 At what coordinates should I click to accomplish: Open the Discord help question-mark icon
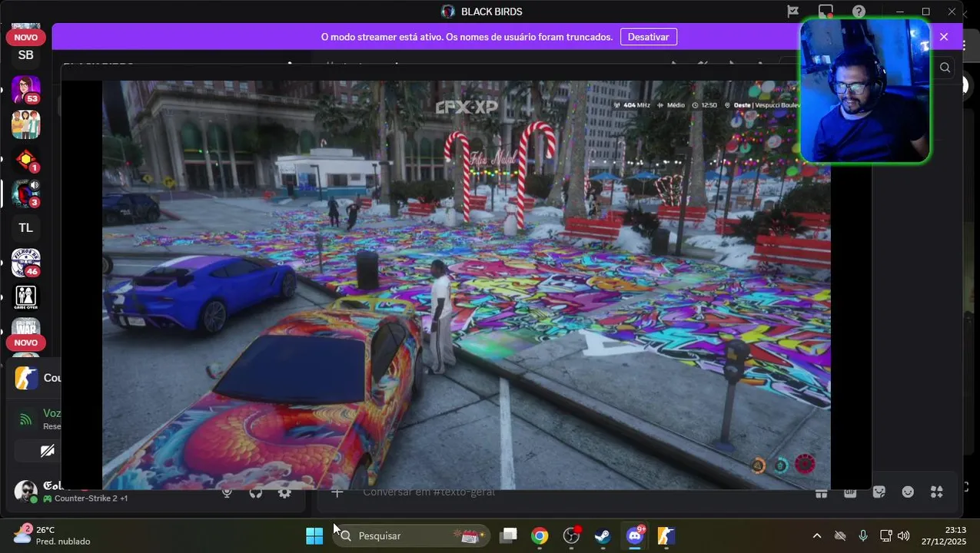[859, 12]
